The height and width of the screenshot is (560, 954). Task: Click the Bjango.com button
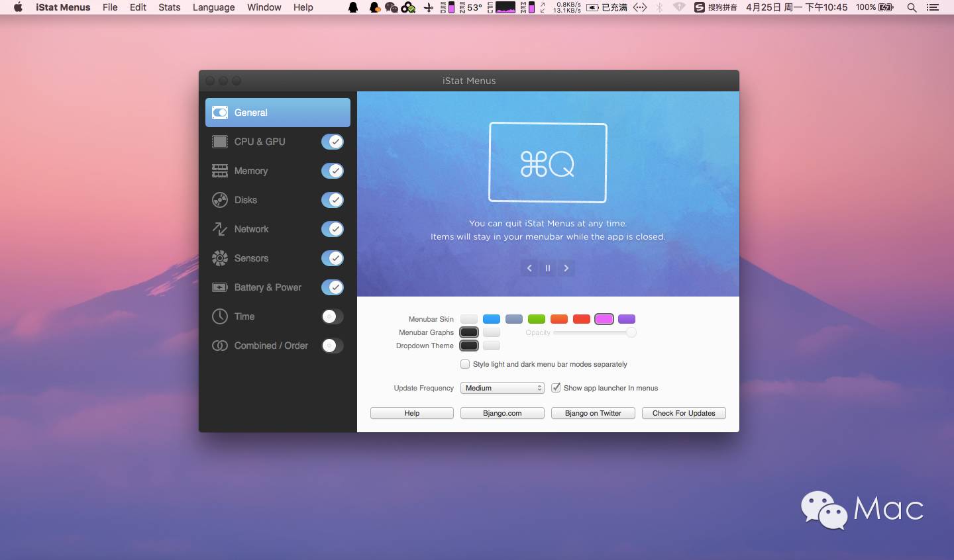(502, 413)
